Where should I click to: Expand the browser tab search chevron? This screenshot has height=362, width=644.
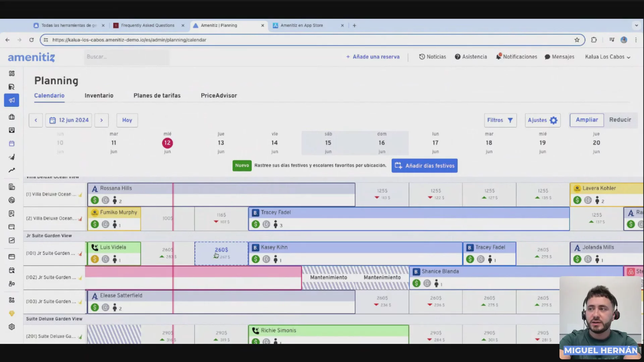click(636, 25)
